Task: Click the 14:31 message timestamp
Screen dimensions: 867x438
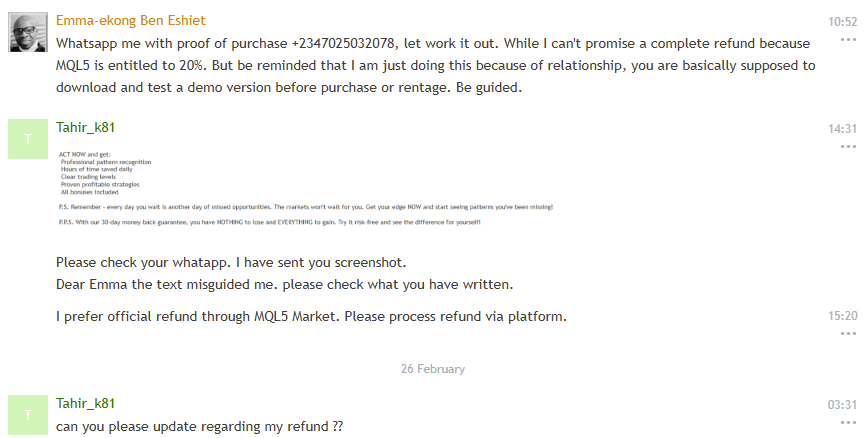Action: 843,129
